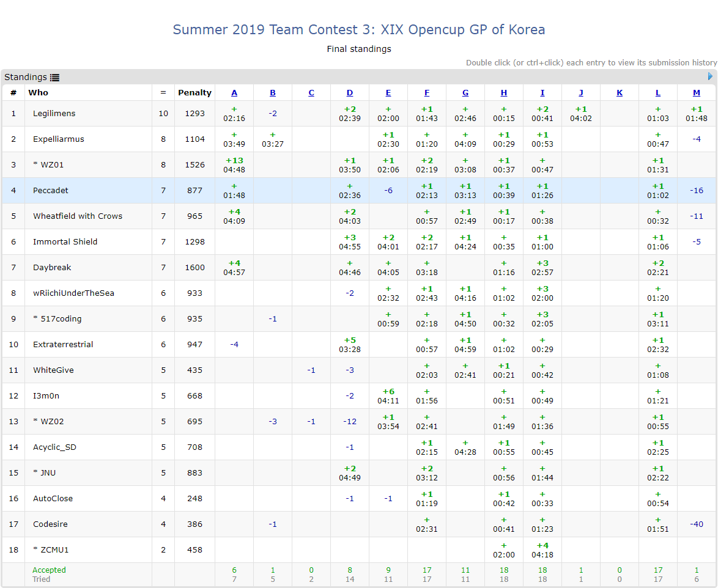Click Codesire's -40 entry on problem M
The height and width of the screenshot is (588, 718).
(x=697, y=524)
